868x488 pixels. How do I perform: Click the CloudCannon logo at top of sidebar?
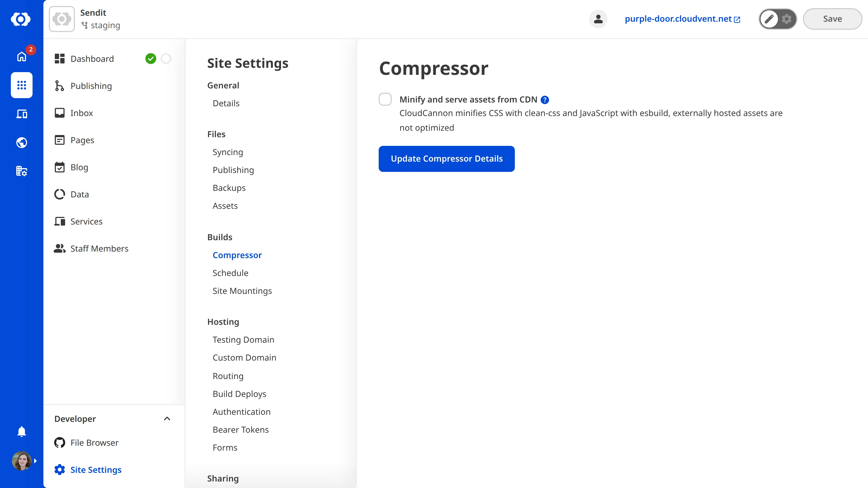(21, 19)
